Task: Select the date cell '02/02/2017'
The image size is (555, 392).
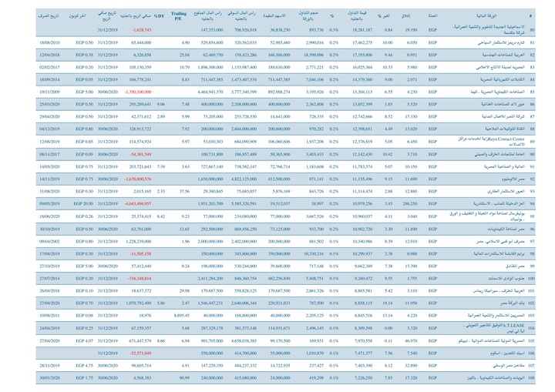Action: point(49,67)
